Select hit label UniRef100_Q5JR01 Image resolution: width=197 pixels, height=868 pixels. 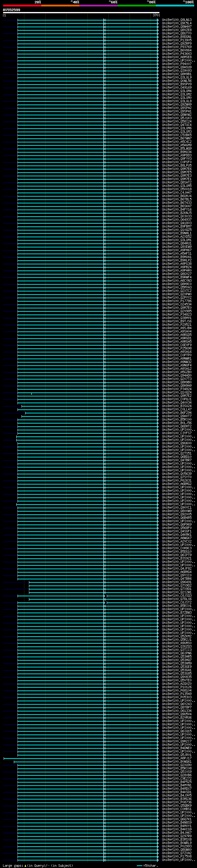177,754
